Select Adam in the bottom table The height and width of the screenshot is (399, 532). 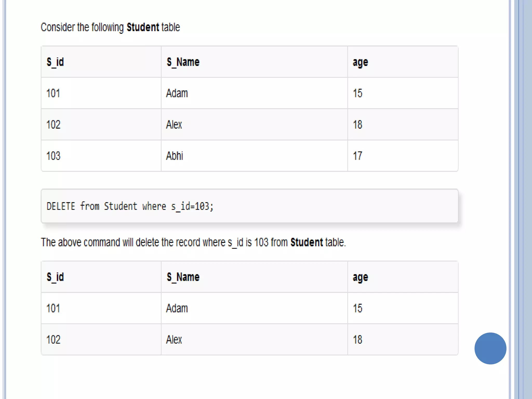[x=177, y=308]
